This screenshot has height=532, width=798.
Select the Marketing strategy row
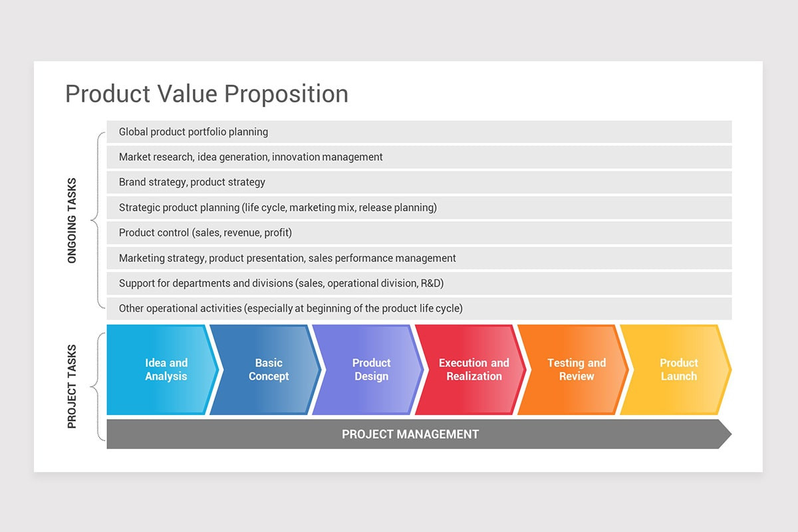pos(419,258)
